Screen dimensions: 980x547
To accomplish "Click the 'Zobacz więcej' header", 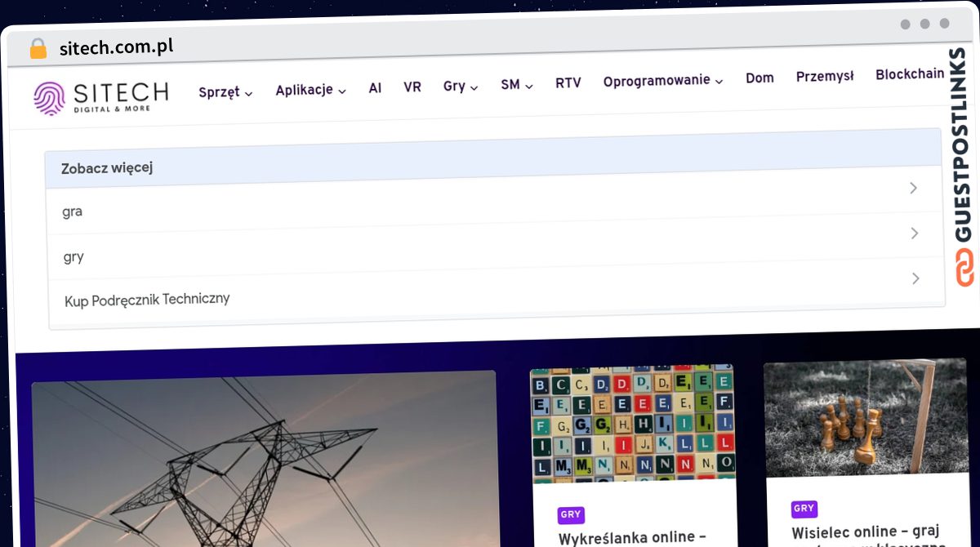I will pyautogui.click(x=494, y=157).
